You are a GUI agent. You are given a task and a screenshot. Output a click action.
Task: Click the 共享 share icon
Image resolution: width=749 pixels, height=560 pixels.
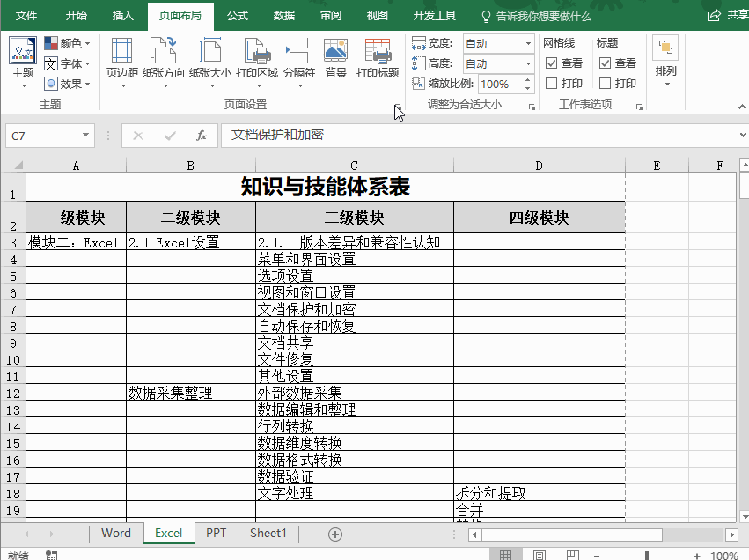coord(714,16)
